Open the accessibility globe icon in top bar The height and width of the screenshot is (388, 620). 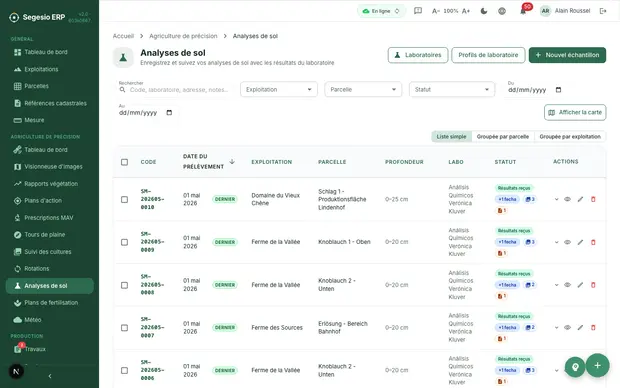tap(502, 11)
